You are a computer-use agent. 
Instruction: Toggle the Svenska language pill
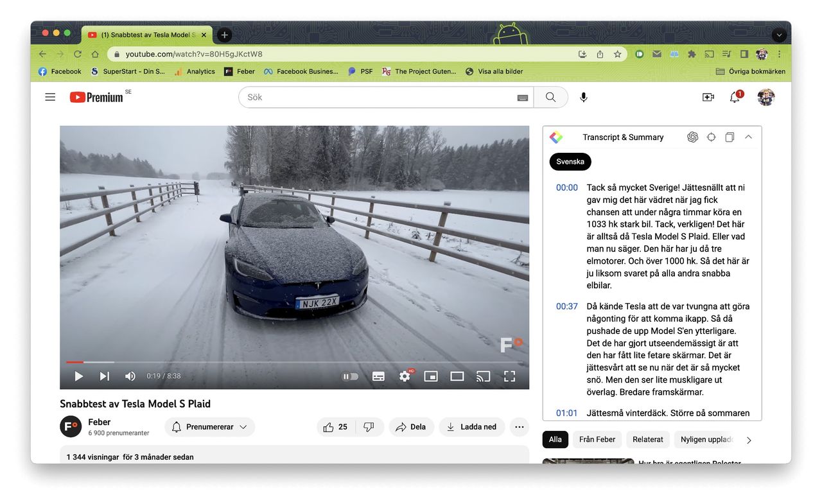point(570,161)
